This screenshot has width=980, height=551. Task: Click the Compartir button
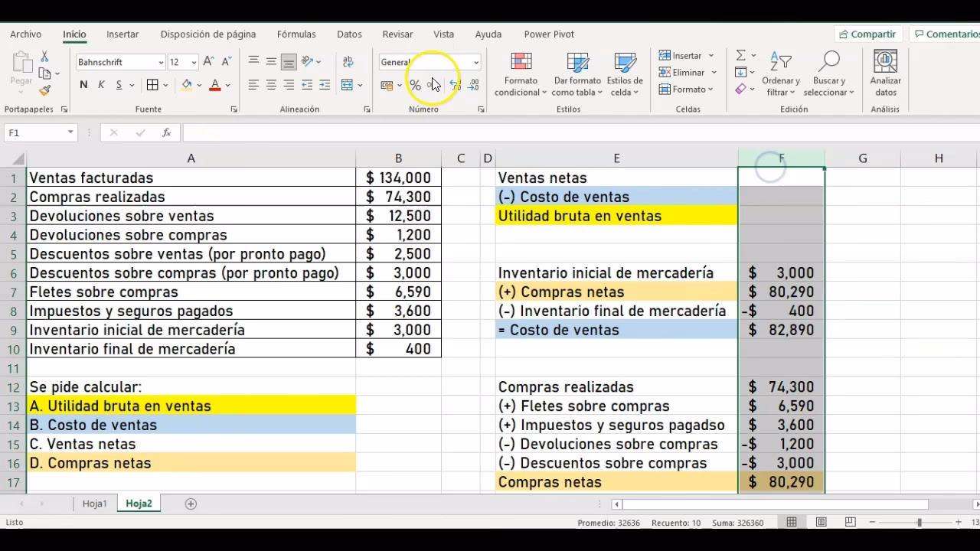coord(867,34)
